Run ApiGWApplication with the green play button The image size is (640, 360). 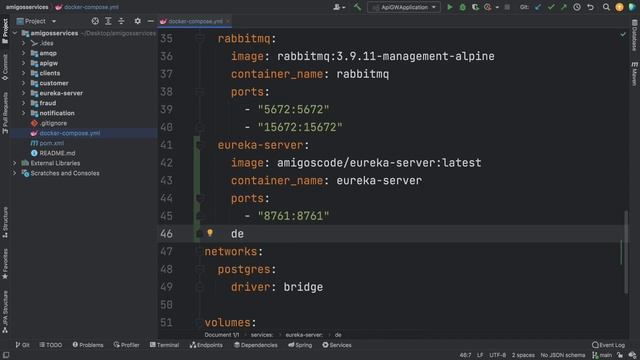[449, 7]
